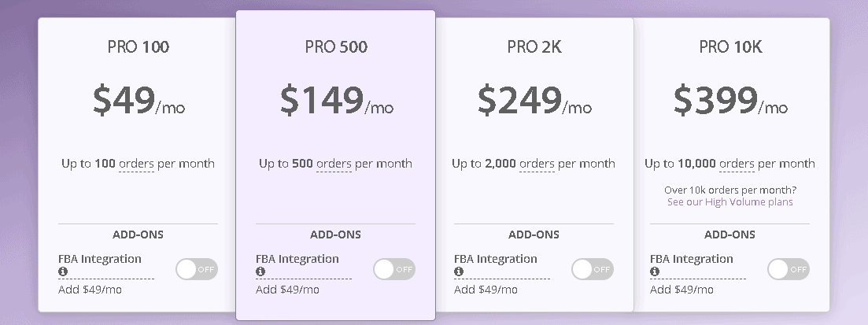Viewport: 868px width, 325px height.
Task: Click underlined 'orders' term in PRO 500
Action: pos(334,164)
